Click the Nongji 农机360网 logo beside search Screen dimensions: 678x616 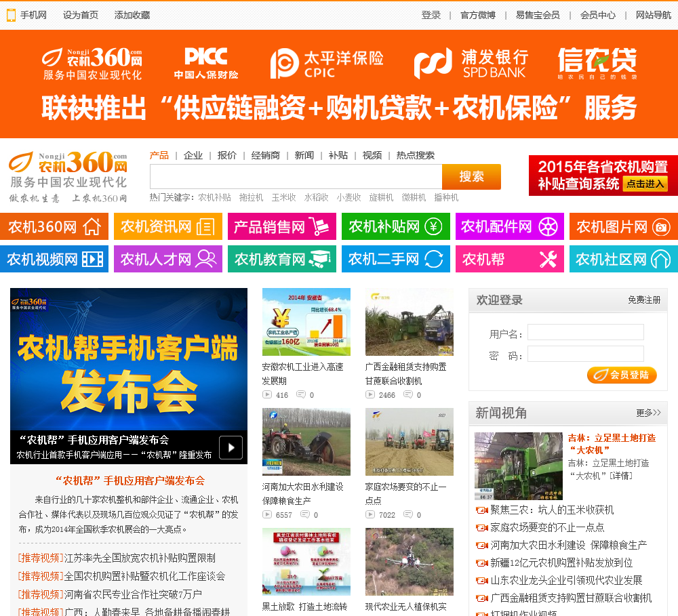68,176
